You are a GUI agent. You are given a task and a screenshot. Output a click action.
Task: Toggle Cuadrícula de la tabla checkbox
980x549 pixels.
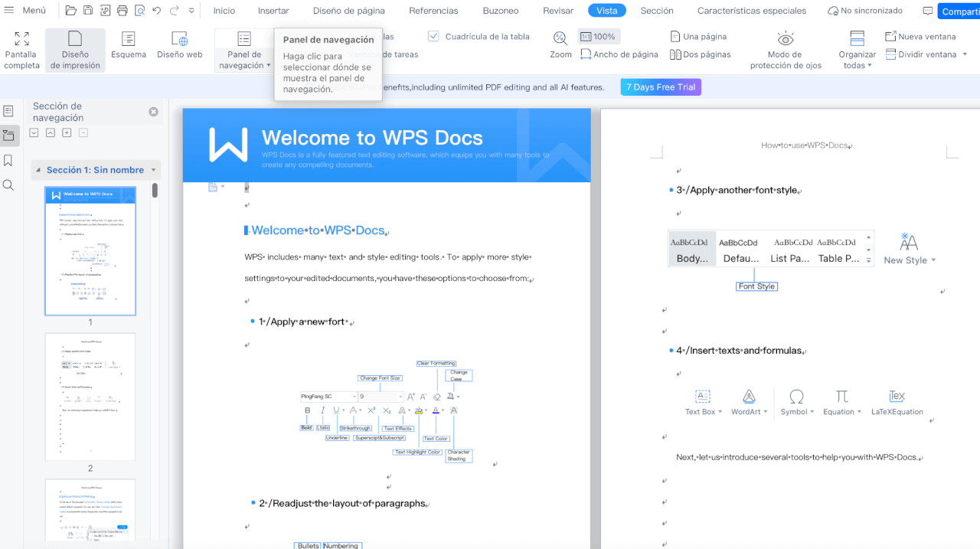[433, 36]
